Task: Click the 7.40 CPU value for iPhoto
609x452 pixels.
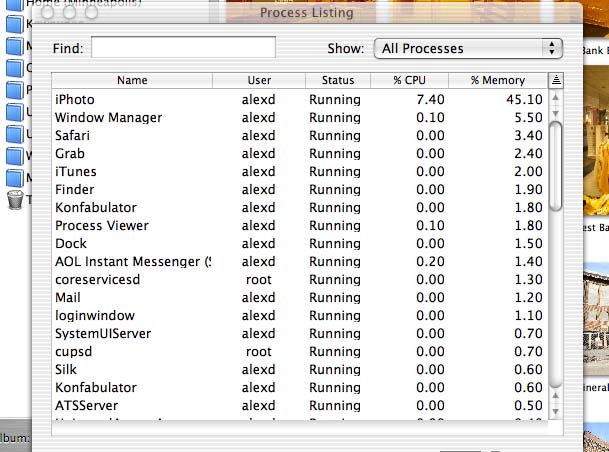Action: coord(430,99)
